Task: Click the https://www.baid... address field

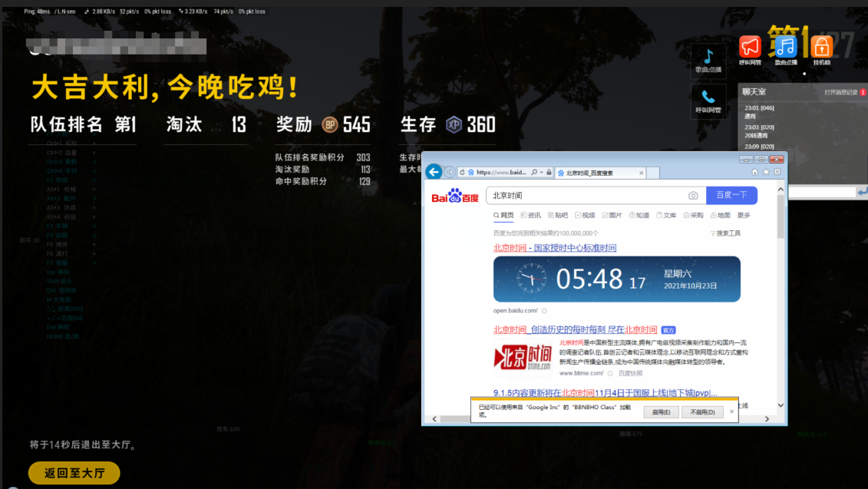Action: pos(501,173)
